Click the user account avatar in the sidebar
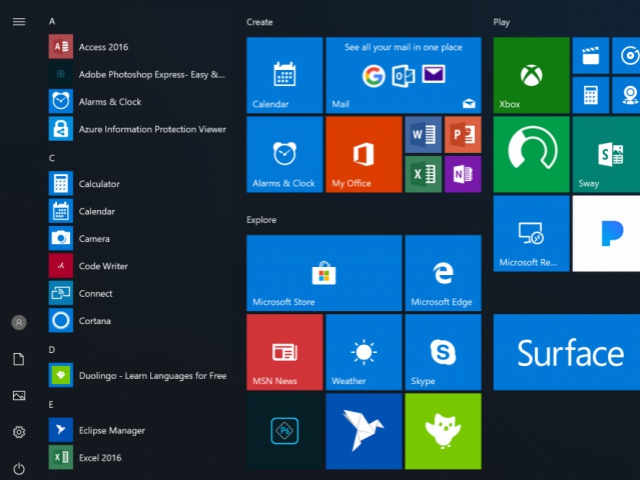Image resolution: width=640 pixels, height=480 pixels. 18,322
